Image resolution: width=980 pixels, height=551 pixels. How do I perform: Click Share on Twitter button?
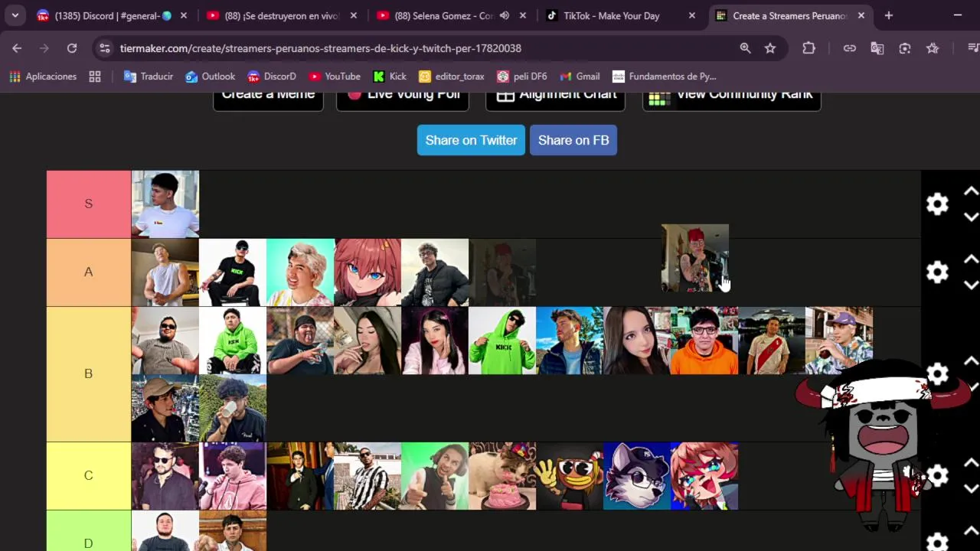(x=471, y=140)
